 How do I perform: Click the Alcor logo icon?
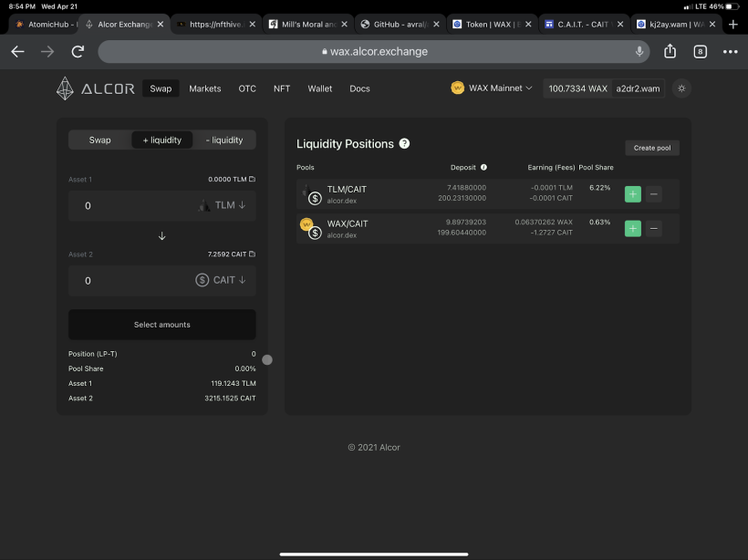tap(65, 88)
